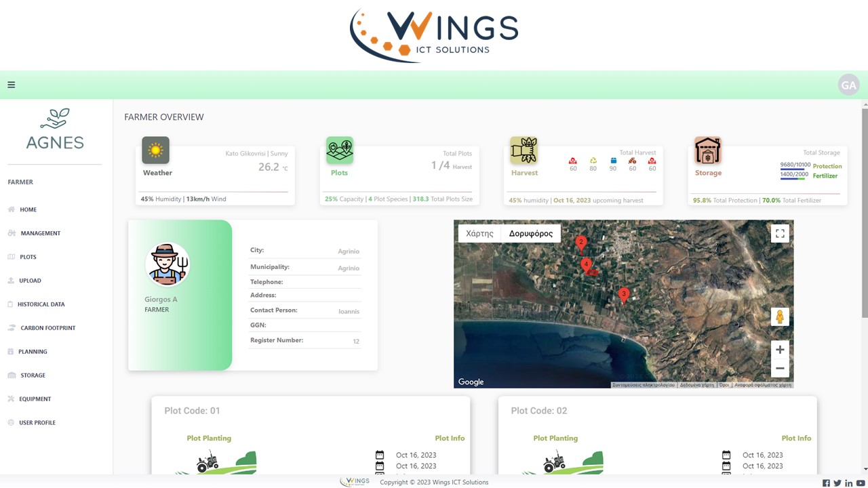Select the blue crate icon above 90
This screenshot has width=868, height=488.
pos(613,161)
